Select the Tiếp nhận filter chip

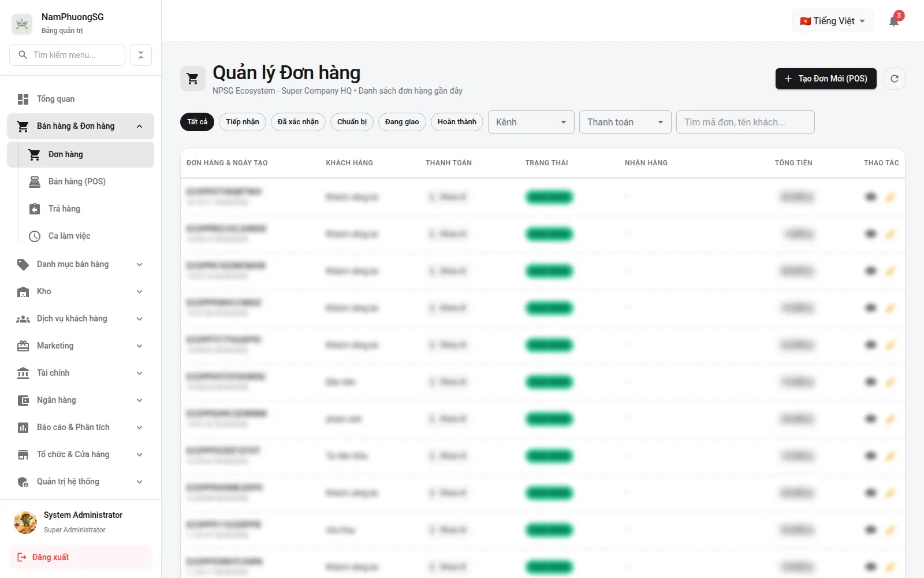click(243, 122)
